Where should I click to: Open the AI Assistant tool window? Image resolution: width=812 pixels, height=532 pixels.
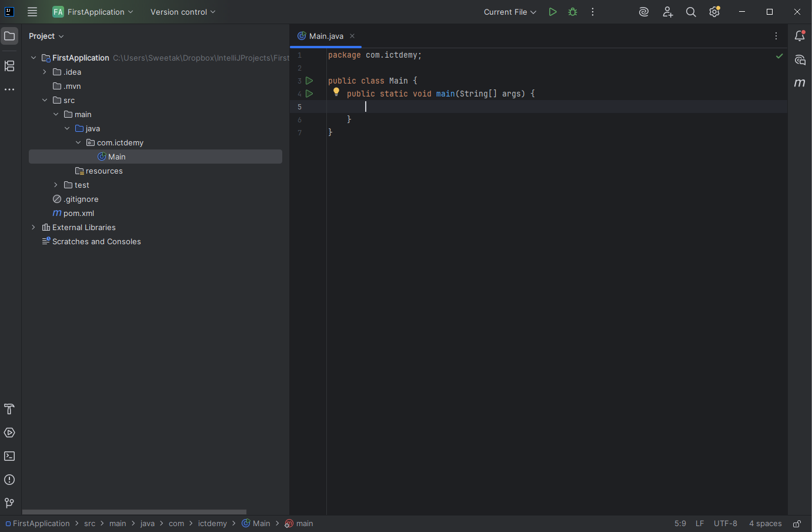pos(800,60)
